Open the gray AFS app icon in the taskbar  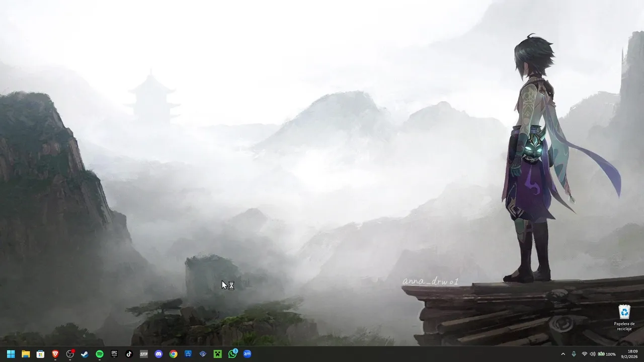144,354
